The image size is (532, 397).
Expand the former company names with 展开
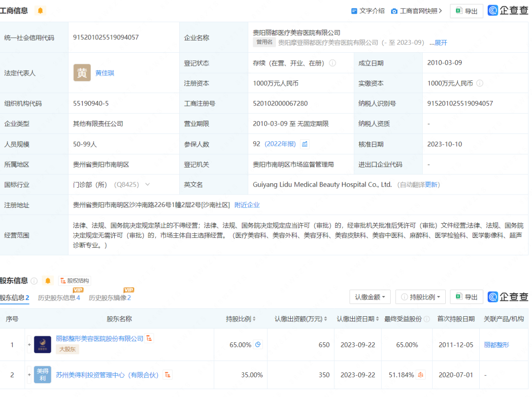pos(441,43)
